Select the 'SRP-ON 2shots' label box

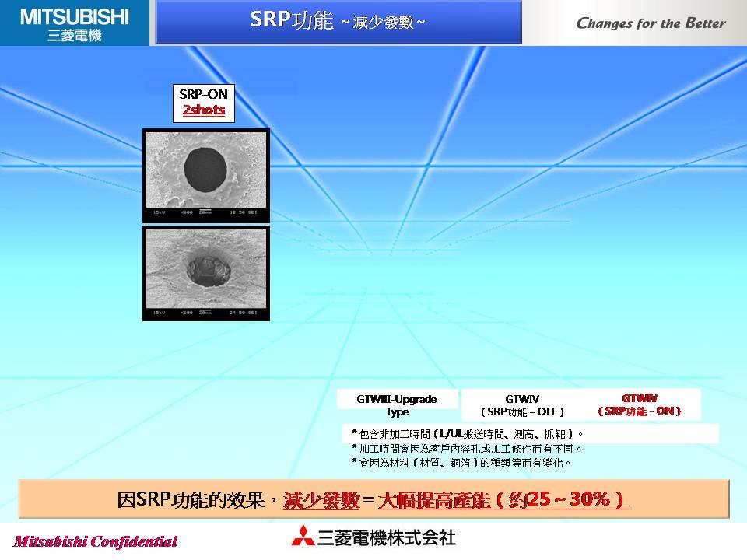tap(203, 103)
